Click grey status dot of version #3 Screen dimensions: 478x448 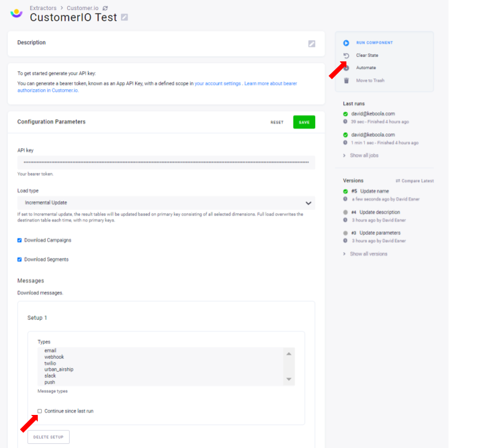(345, 233)
